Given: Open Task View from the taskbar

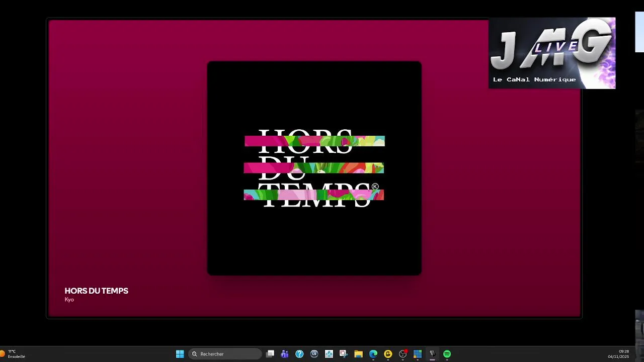Looking at the screenshot, I should (270, 354).
